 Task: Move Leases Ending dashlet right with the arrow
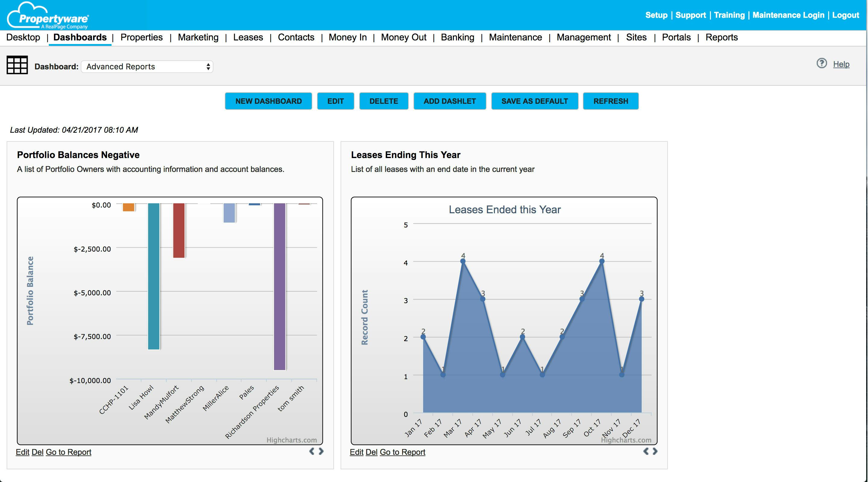pyautogui.click(x=655, y=451)
